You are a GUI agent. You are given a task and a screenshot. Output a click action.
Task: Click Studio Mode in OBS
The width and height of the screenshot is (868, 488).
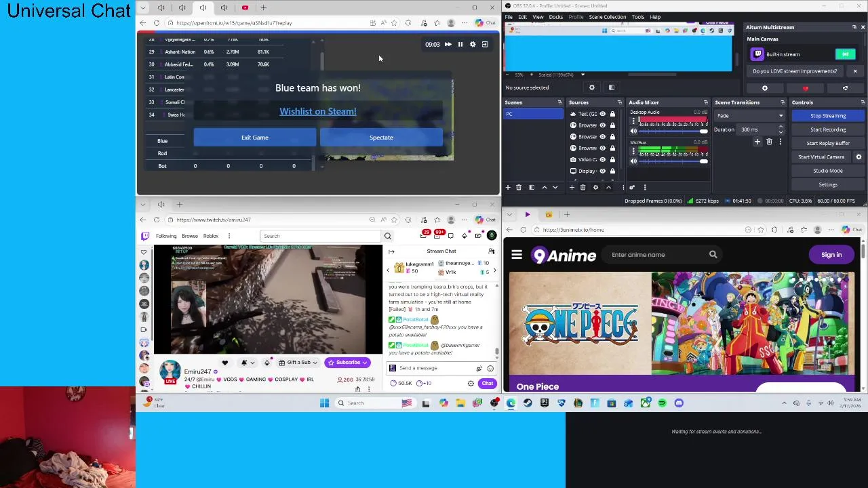pyautogui.click(x=827, y=171)
